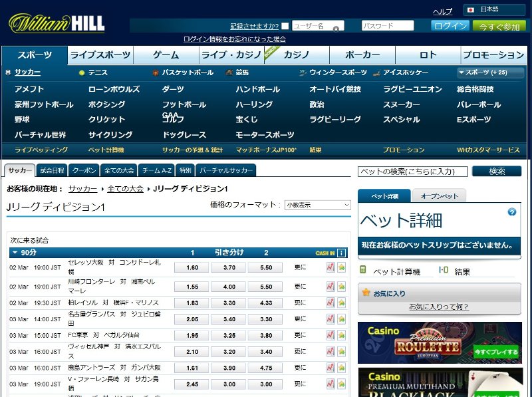
Task: Expand the スポーツ (+25) dropdown
Action: click(x=490, y=72)
